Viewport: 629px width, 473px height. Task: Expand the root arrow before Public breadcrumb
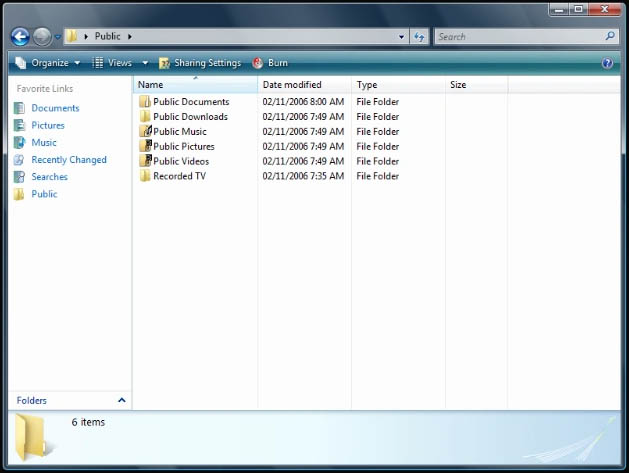[x=86, y=37]
